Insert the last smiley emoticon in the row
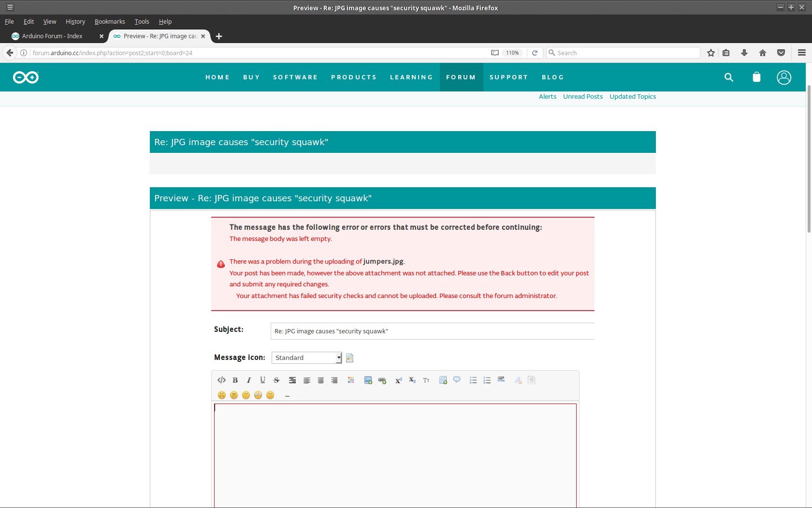This screenshot has height=508, width=812. (270, 395)
